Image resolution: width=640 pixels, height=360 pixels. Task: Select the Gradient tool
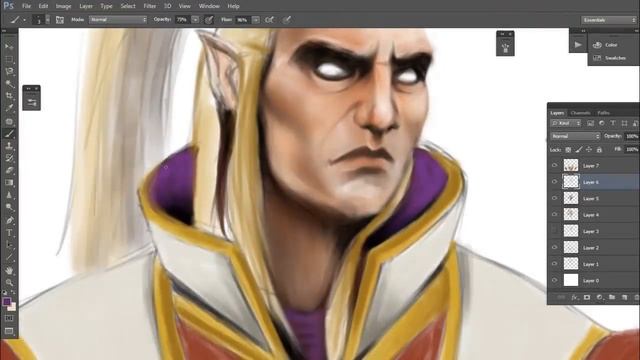click(9, 182)
